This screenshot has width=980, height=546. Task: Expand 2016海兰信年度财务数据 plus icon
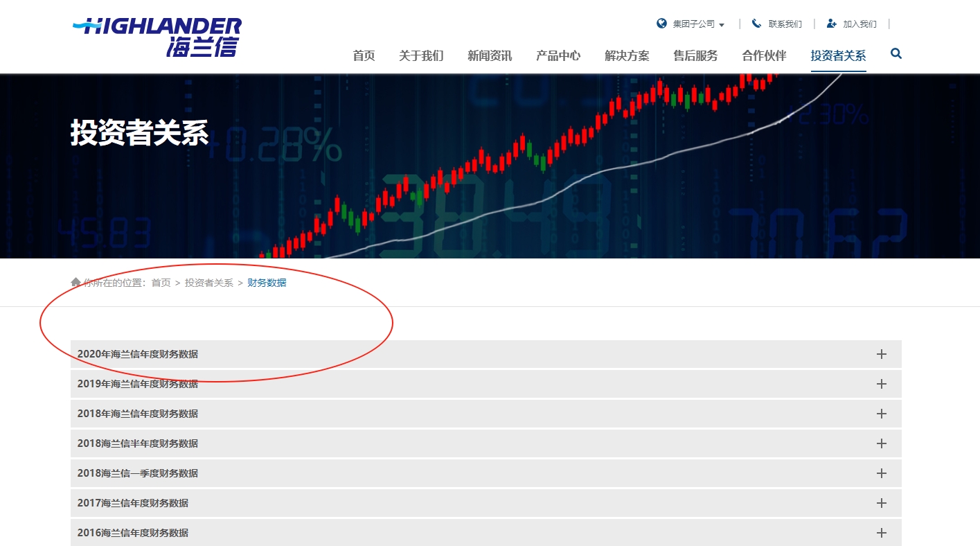882,533
